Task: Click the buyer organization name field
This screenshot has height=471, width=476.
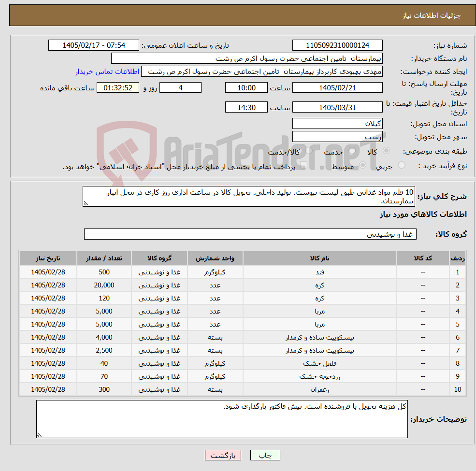Action: (247, 58)
